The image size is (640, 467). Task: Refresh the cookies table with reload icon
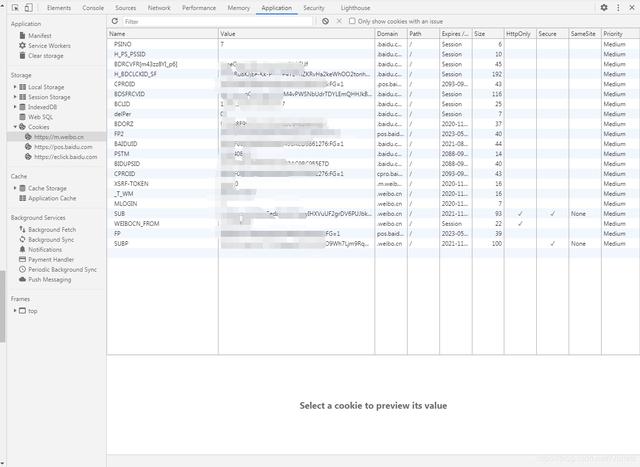(x=114, y=20)
